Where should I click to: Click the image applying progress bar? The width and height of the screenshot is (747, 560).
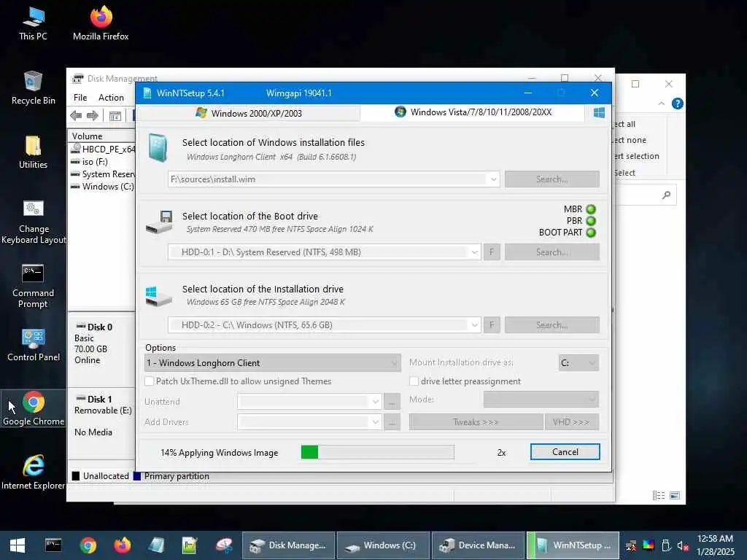377,452
